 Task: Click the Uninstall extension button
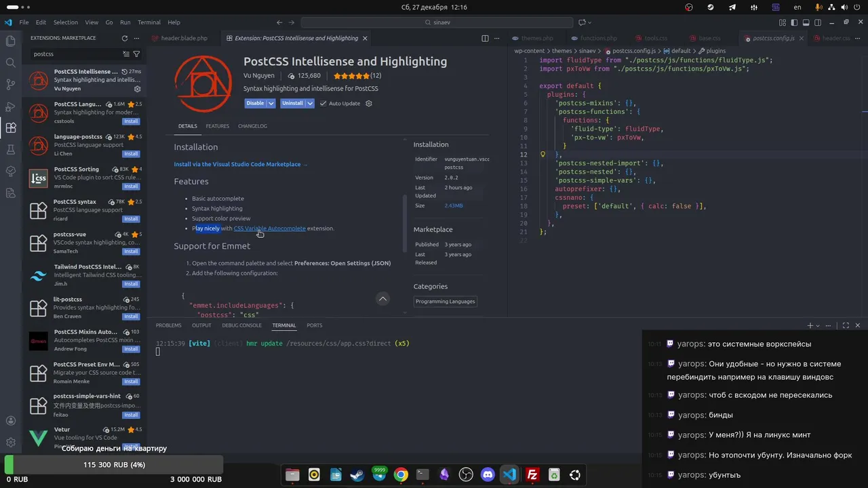(293, 104)
